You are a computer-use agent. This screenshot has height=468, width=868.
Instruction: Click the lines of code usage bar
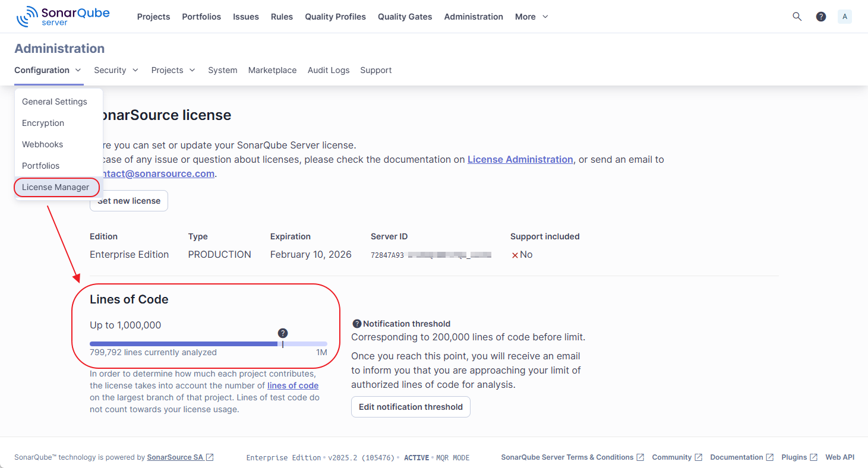click(209, 344)
